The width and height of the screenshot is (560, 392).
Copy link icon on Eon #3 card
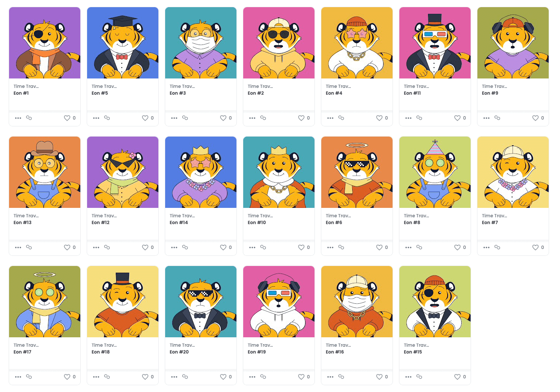tap(185, 118)
